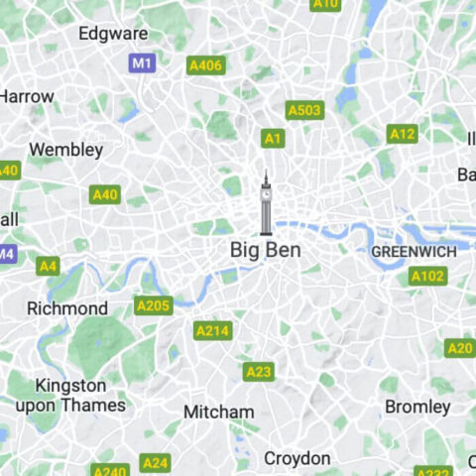Click the A1 road shield

click(x=273, y=139)
